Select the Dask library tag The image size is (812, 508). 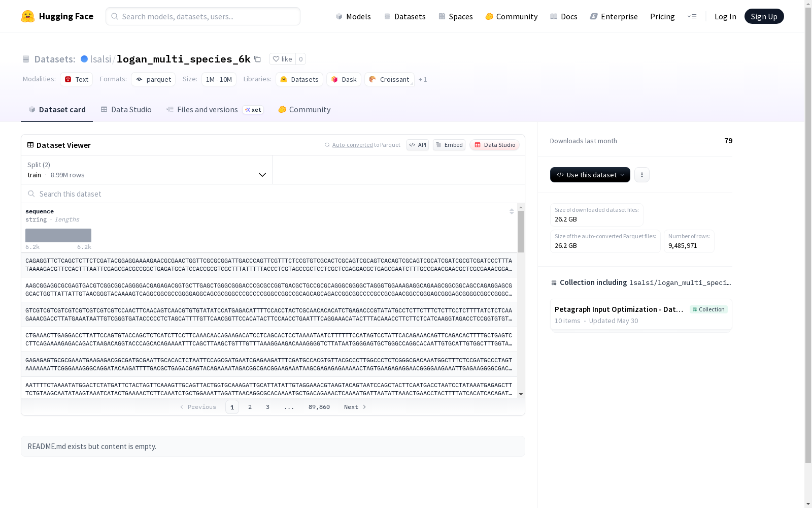point(344,79)
